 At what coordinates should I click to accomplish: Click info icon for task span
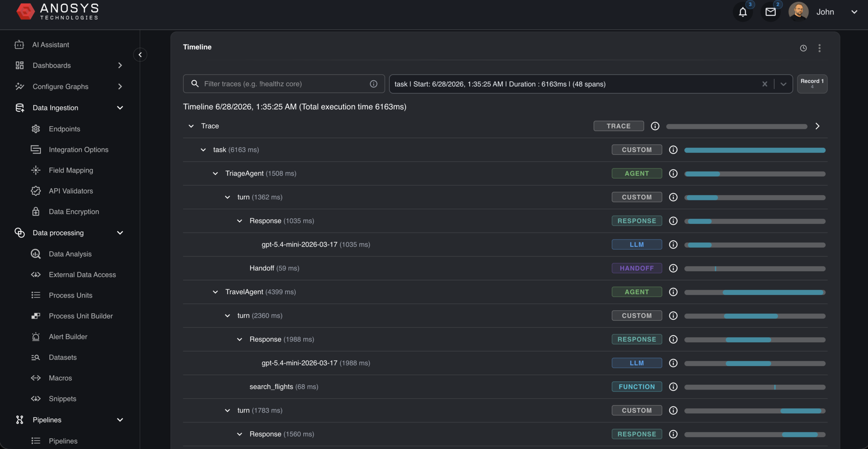pyautogui.click(x=673, y=150)
